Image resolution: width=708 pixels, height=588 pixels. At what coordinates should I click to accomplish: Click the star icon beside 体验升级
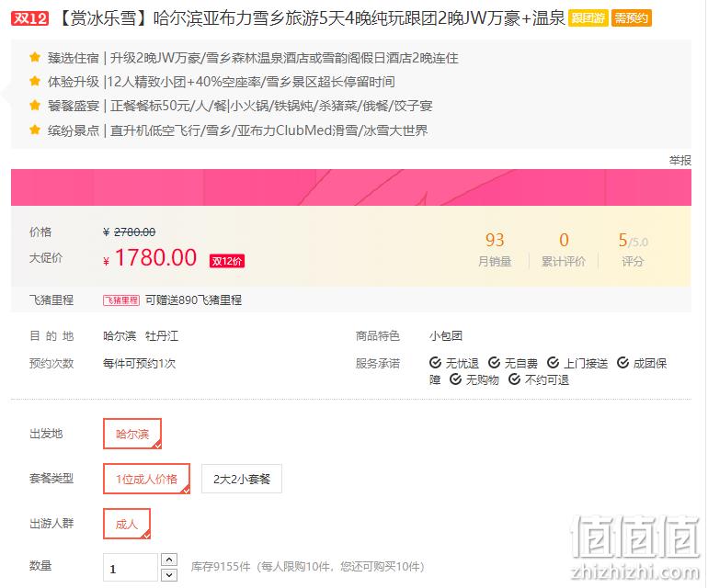(35, 81)
